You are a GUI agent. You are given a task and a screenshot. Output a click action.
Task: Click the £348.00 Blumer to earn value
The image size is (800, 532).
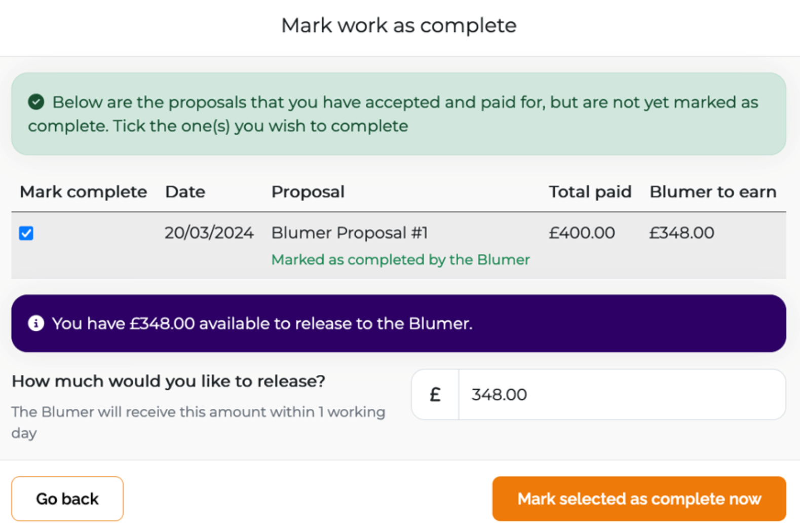(x=681, y=233)
